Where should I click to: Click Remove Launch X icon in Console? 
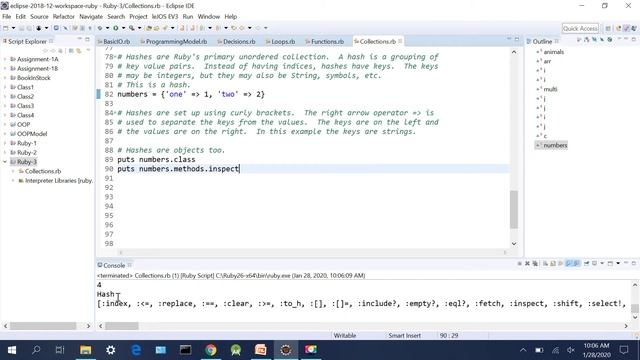[x=527, y=264]
